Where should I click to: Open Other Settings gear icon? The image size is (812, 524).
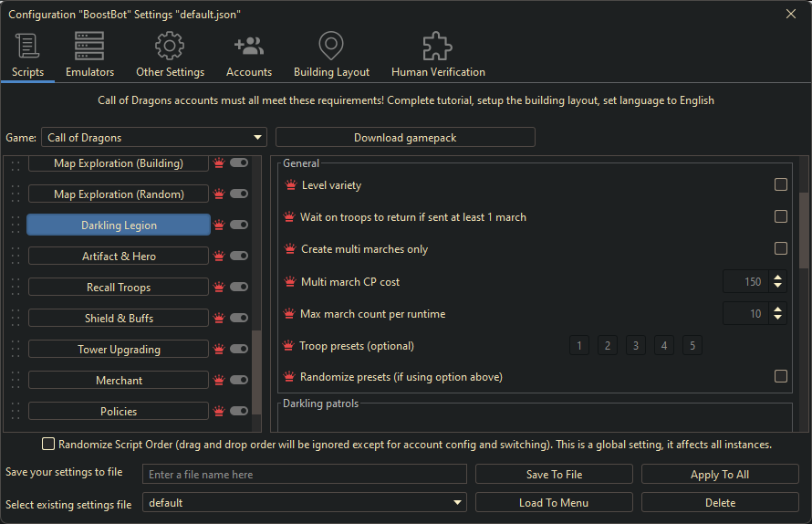170,46
